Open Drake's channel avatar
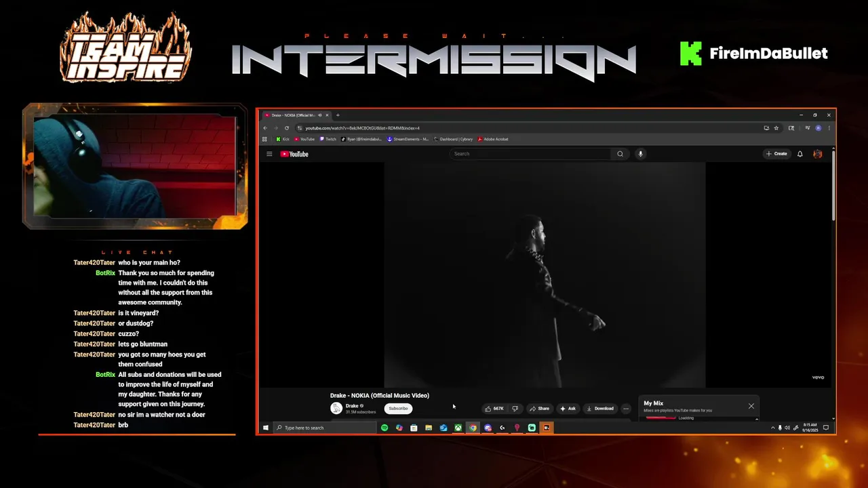 point(336,408)
